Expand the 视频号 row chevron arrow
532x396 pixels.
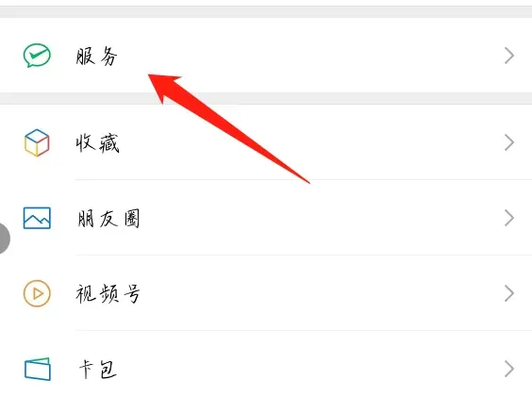click(x=509, y=293)
